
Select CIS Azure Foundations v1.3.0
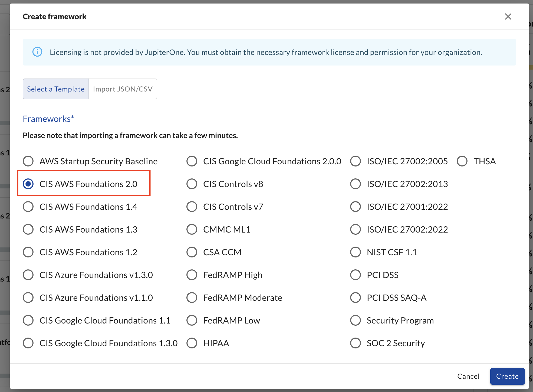pos(28,275)
